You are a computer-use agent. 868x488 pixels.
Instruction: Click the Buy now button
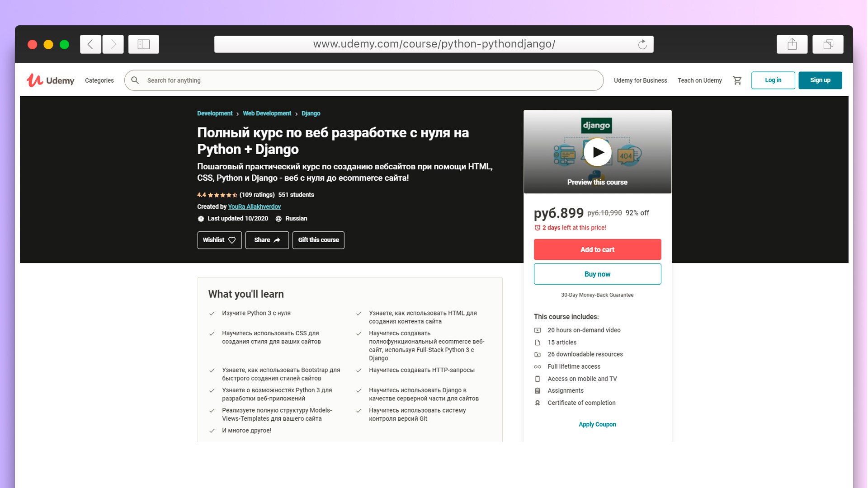pyautogui.click(x=598, y=274)
